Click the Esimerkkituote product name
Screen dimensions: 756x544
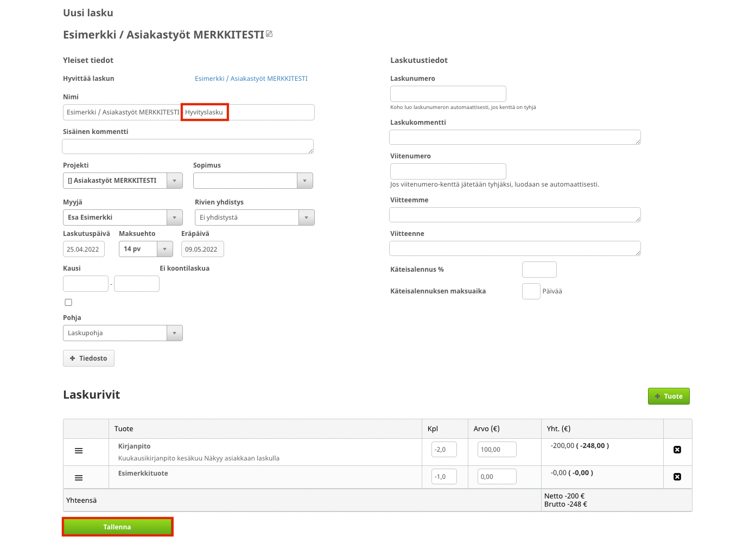point(143,473)
